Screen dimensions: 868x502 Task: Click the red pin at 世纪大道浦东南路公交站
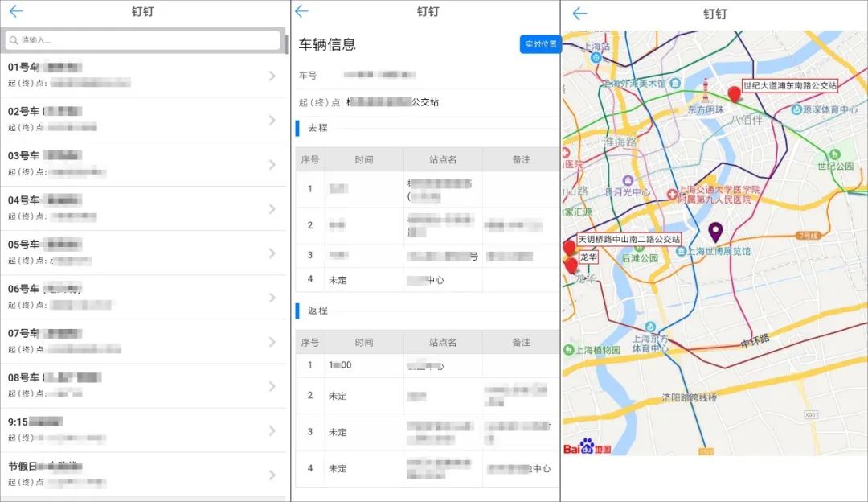pyautogui.click(x=734, y=94)
